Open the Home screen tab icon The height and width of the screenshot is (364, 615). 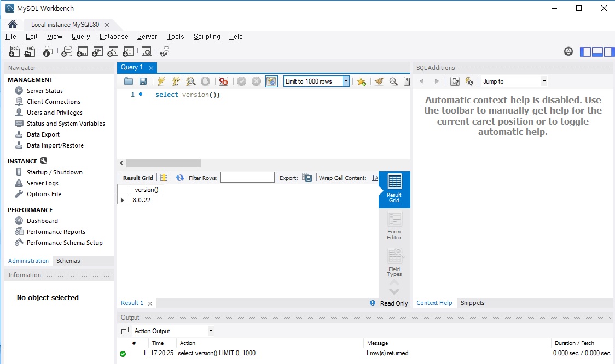coord(13,24)
